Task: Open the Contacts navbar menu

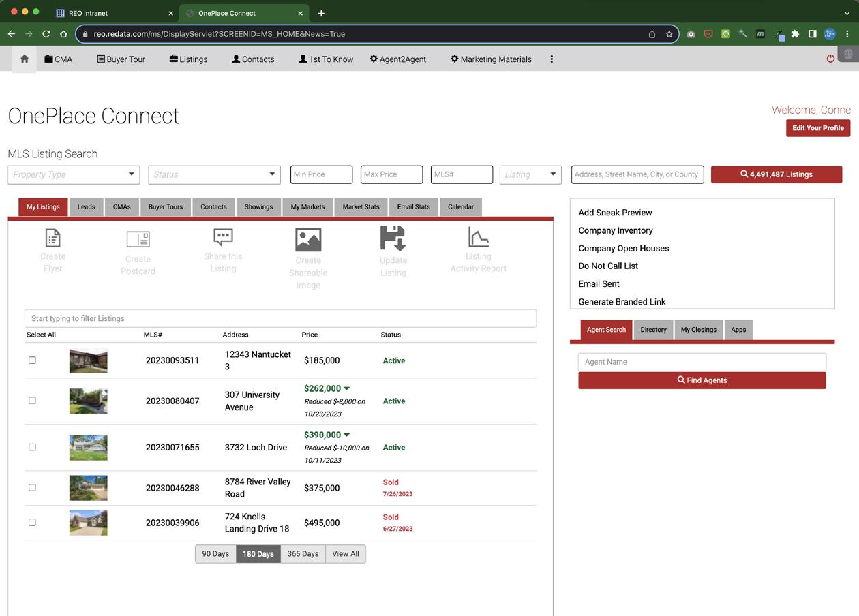Action: pyautogui.click(x=253, y=59)
